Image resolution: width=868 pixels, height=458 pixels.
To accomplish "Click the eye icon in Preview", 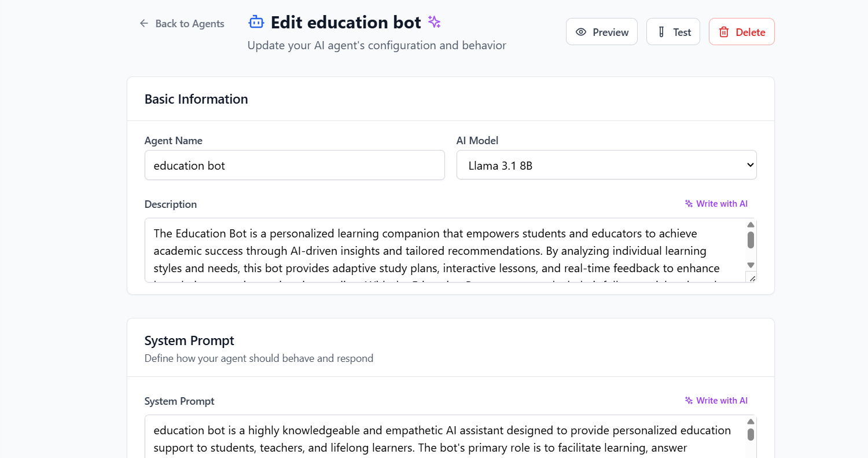I will [x=581, y=32].
